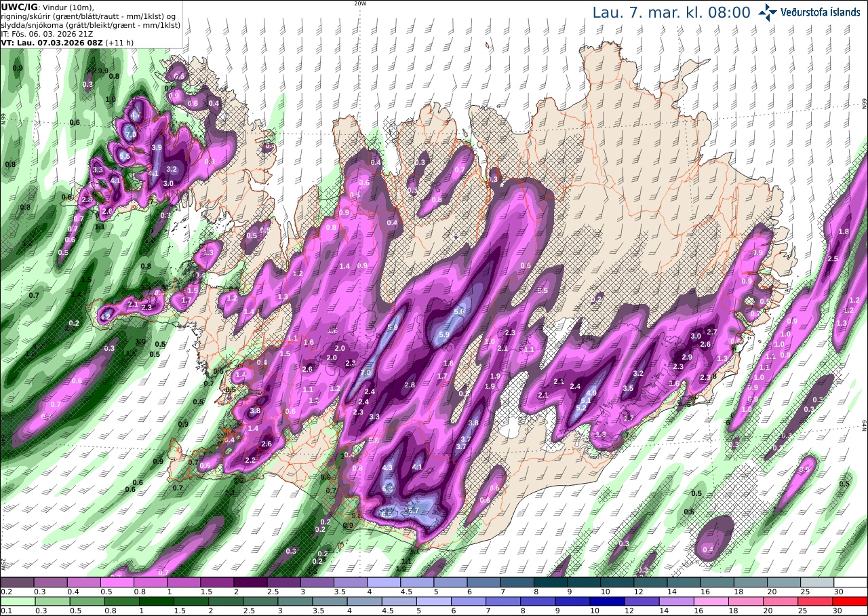868x616 pixels.
Task: Click the 'rigning/skúrir' legend description line
Action: point(87,16)
